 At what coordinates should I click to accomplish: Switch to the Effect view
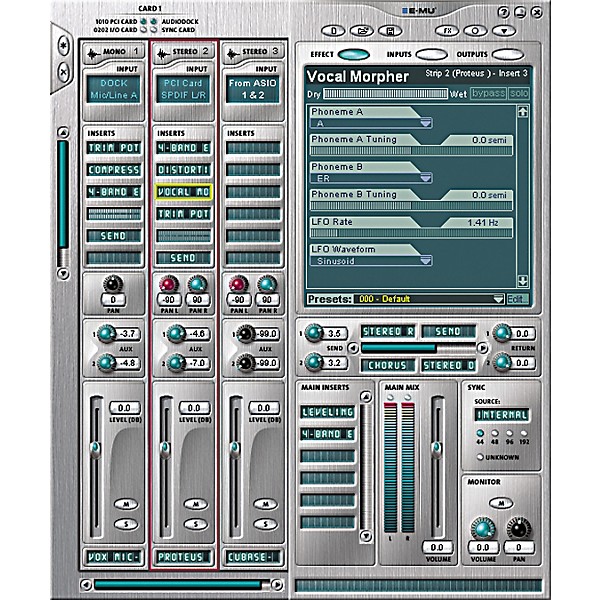[x=354, y=54]
